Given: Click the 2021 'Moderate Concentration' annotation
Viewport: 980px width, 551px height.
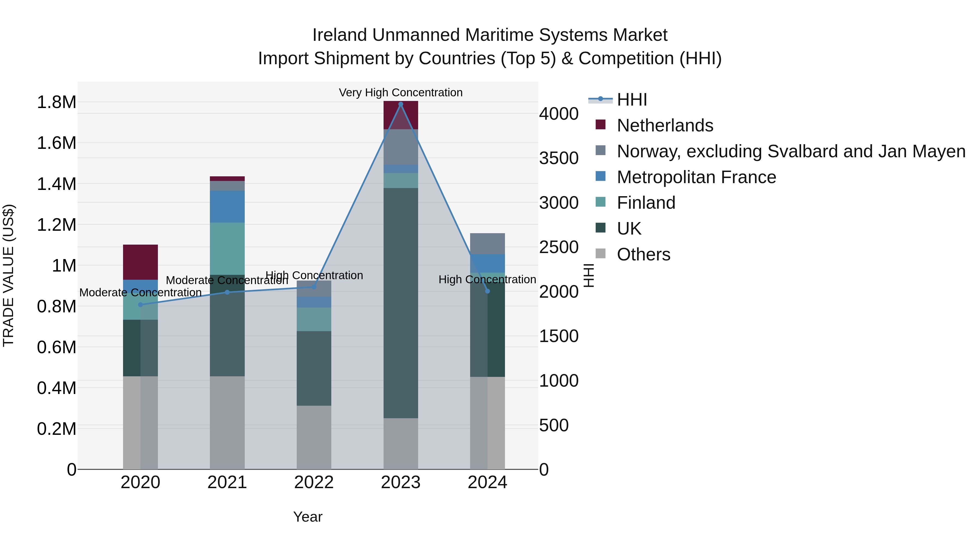Looking at the screenshot, I should pos(227,280).
